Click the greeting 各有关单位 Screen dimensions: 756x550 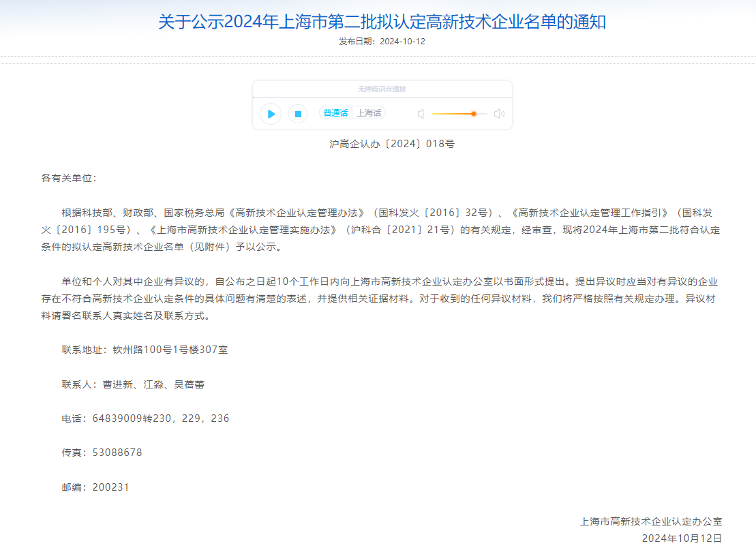click(70, 178)
